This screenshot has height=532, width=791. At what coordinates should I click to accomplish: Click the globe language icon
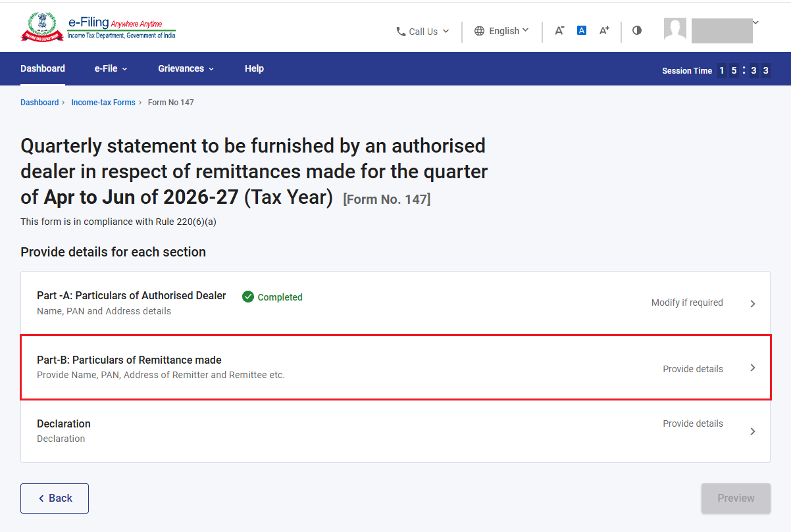479,31
